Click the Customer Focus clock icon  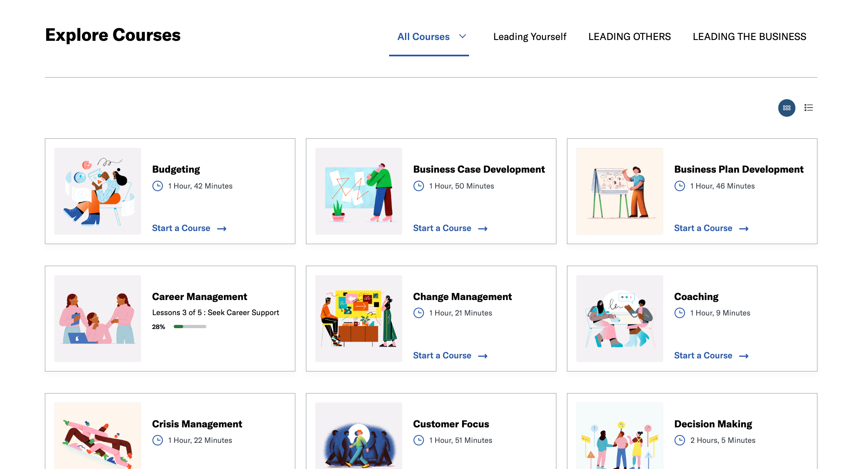tap(418, 440)
